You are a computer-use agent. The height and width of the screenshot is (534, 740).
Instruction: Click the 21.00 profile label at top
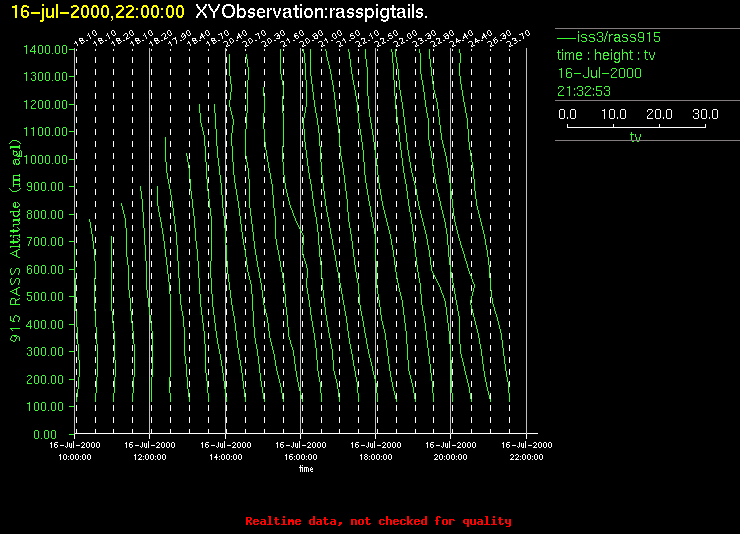tap(330, 38)
